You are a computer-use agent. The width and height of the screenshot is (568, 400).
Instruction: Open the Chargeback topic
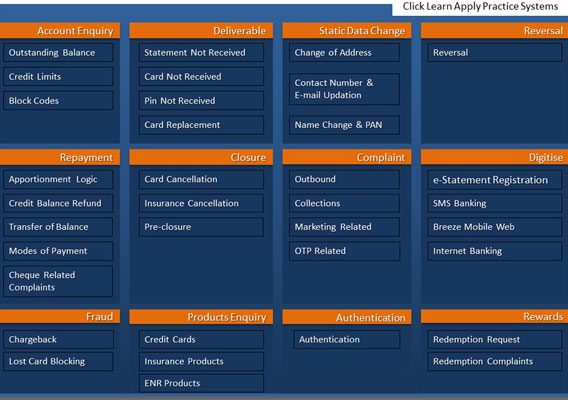pos(58,339)
